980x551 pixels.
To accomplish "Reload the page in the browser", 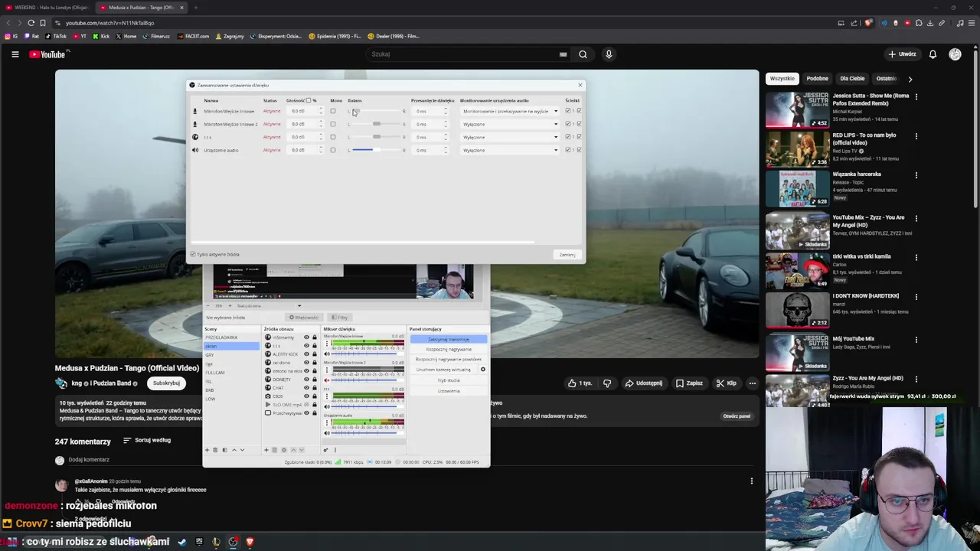I will pos(31,23).
